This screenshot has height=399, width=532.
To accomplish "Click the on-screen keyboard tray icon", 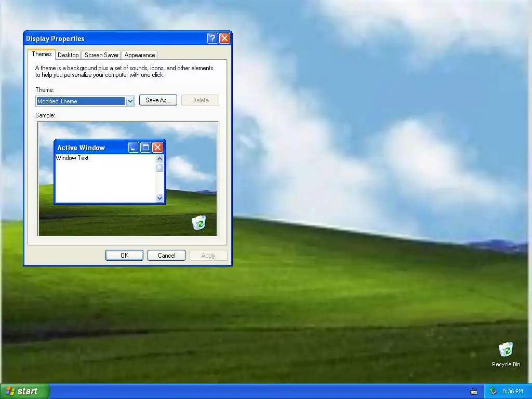I will (x=474, y=392).
